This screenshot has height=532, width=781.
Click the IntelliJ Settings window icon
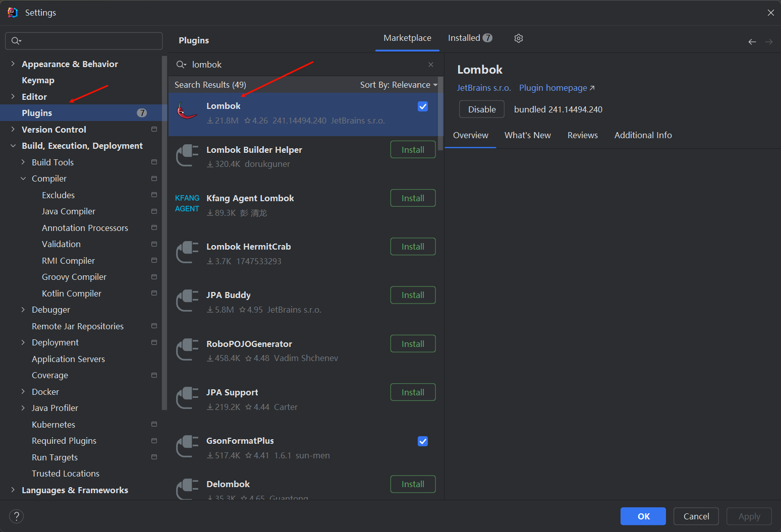(x=13, y=13)
